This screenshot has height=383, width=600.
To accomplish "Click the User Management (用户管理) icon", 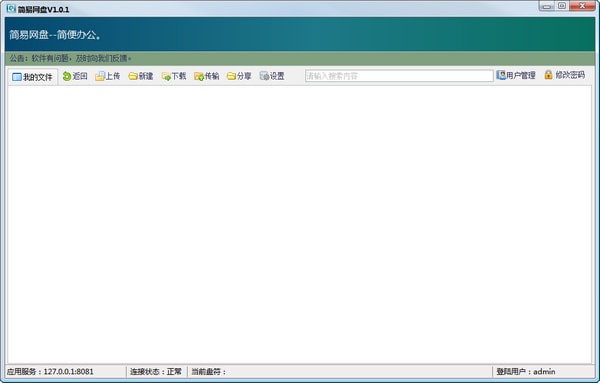I will tap(501, 75).
